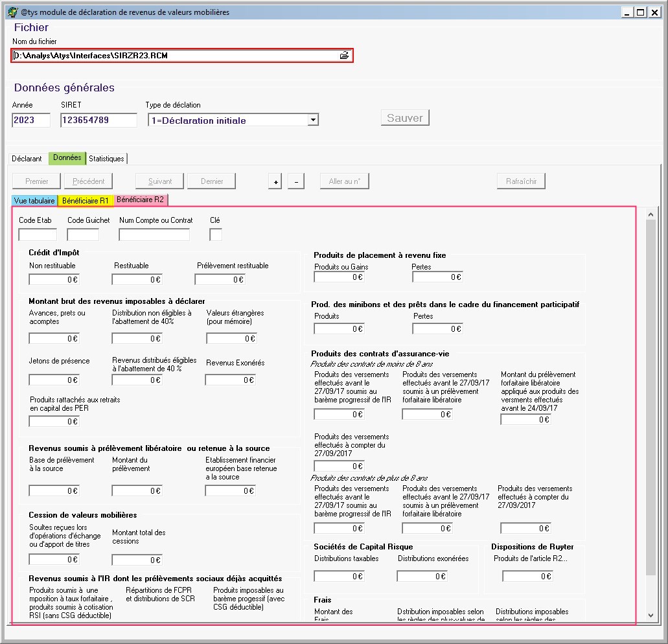The width and height of the screenshot is (668, 644).
Task: Click the minus remove record button
Action: coord(295,182)
